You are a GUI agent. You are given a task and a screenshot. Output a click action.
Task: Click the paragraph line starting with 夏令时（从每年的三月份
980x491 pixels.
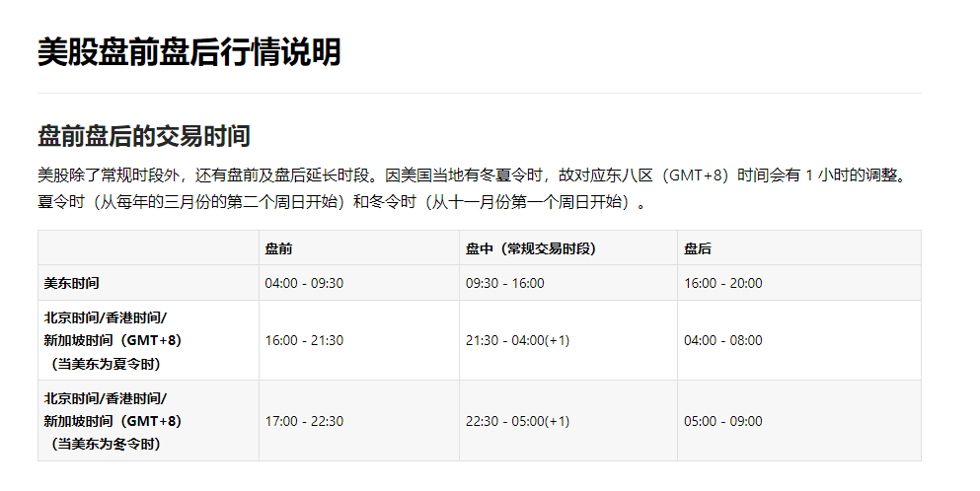coord(342,203)
